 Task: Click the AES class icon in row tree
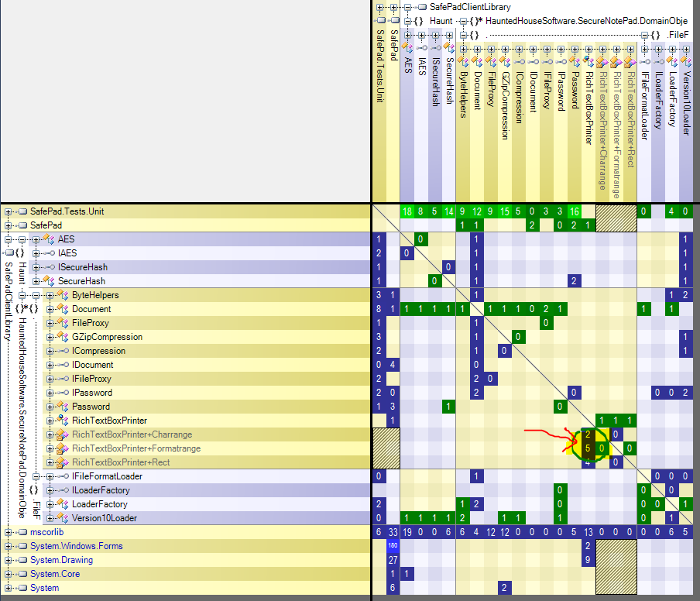50,239
